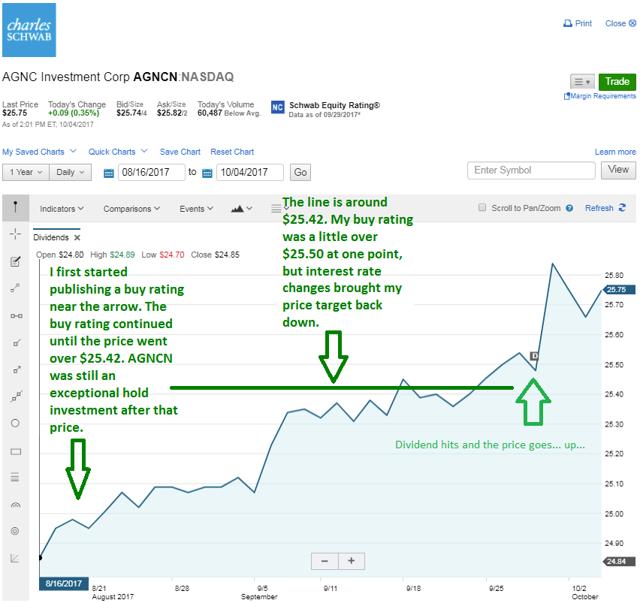Open Margin Requirements link
Image resolution: width=640 pixels, height=603 pixels.
point(600,96)
